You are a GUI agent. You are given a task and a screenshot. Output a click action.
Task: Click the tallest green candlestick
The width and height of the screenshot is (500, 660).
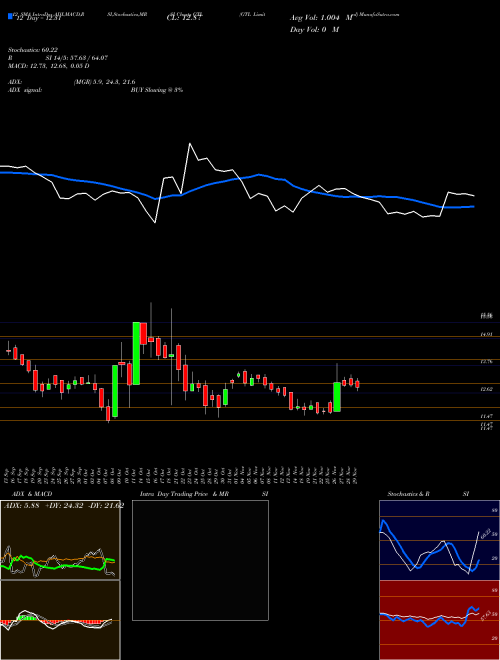click(136, 353)
